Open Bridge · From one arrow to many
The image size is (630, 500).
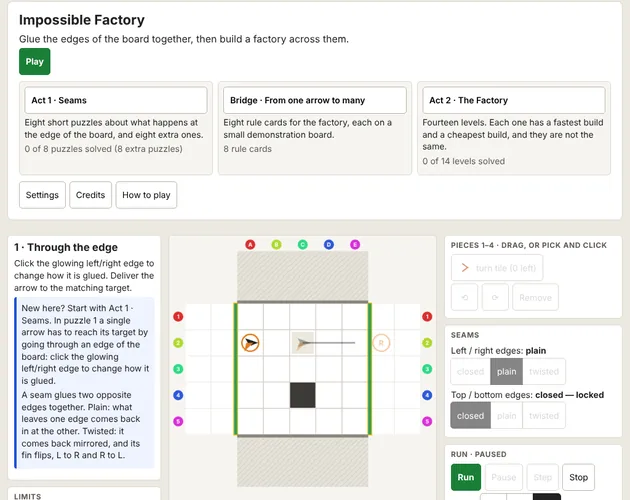pyautogui.click(x=315, y=100)
